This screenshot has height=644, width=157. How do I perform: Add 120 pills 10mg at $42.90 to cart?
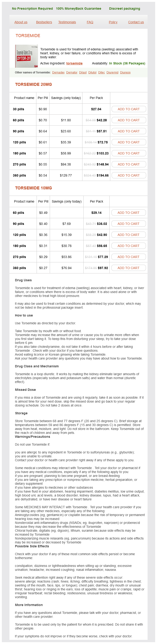(128, 235)
